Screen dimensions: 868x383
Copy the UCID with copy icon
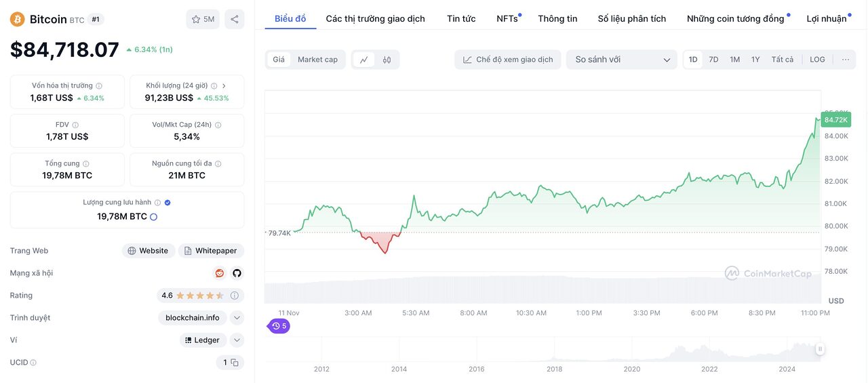pos(235,363)
